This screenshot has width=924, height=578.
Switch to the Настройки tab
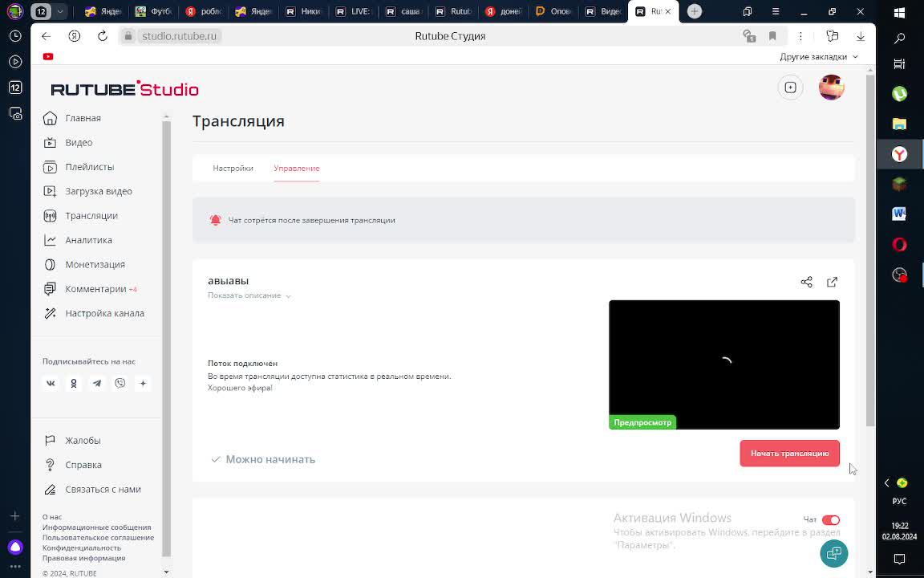(x=233, y=168)
